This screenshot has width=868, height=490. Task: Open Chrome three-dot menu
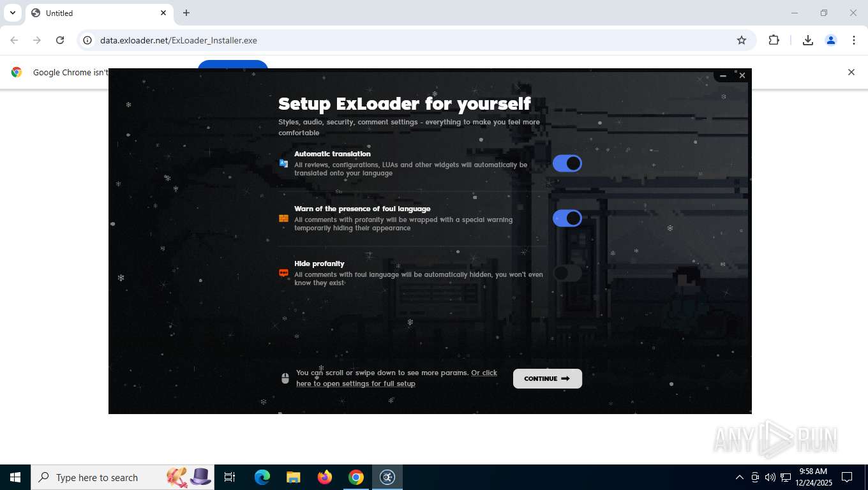pos(854,40)
